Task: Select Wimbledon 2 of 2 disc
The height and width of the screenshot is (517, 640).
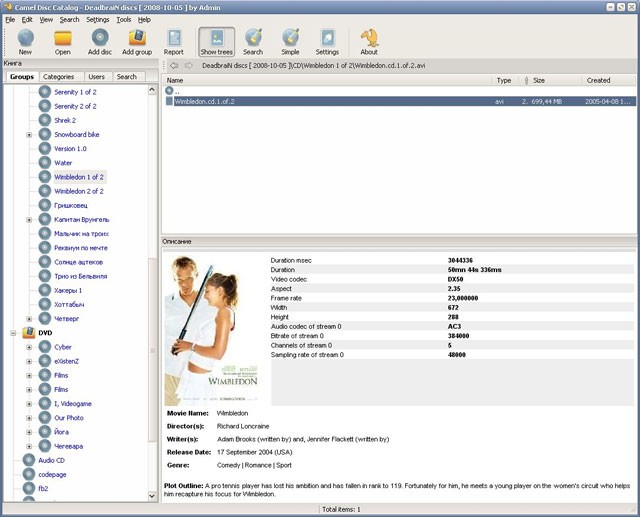Action: coord(78,191)
